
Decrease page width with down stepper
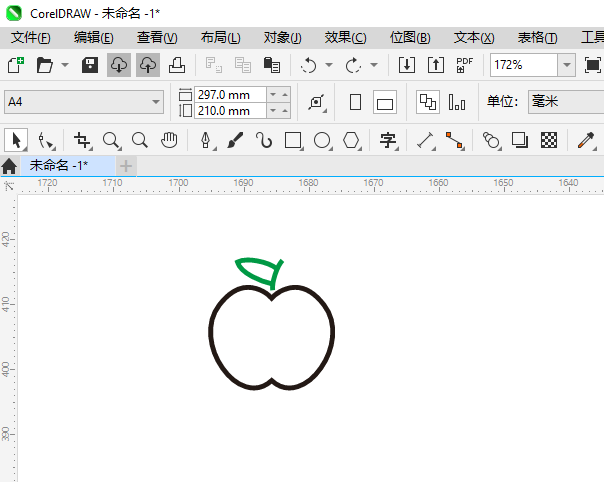pyautogui.click(x=273, y=94)
